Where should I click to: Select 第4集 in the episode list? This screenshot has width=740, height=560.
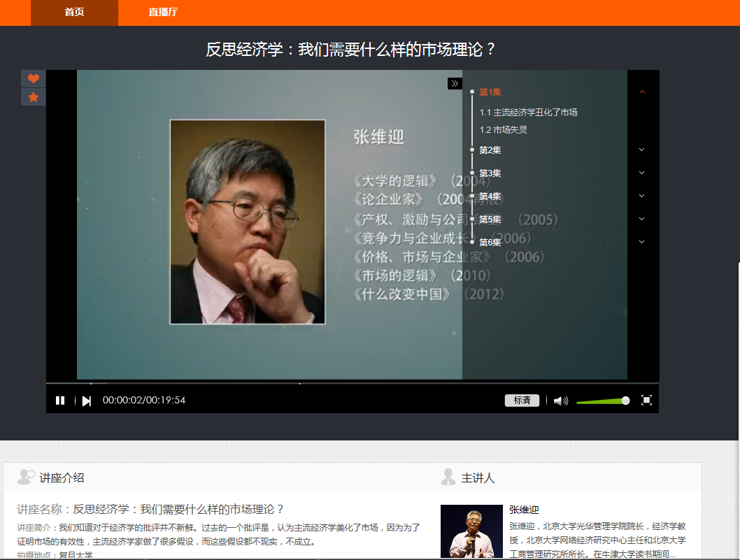[490, 196]
